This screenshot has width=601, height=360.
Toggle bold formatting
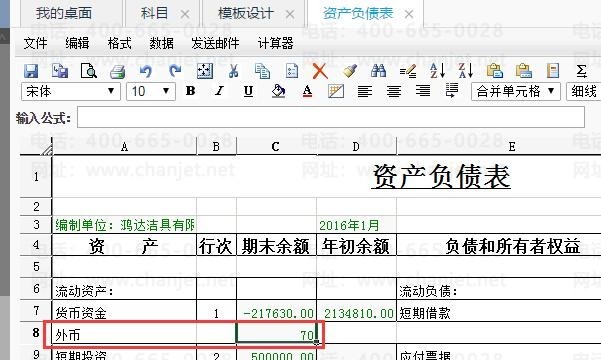190,91
